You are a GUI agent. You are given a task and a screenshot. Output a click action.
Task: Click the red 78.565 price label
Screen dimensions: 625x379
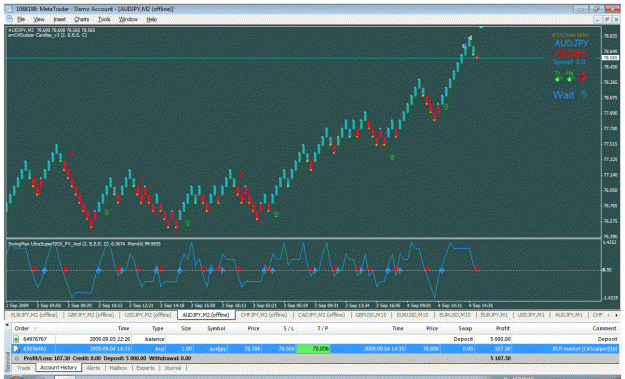click(570, 53)
